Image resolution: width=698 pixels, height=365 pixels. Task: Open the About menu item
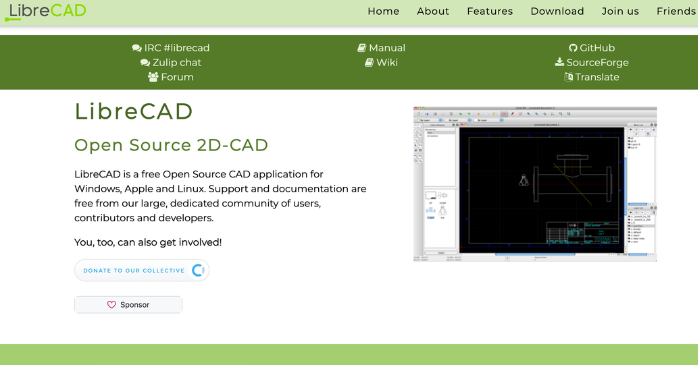(433, 11)
